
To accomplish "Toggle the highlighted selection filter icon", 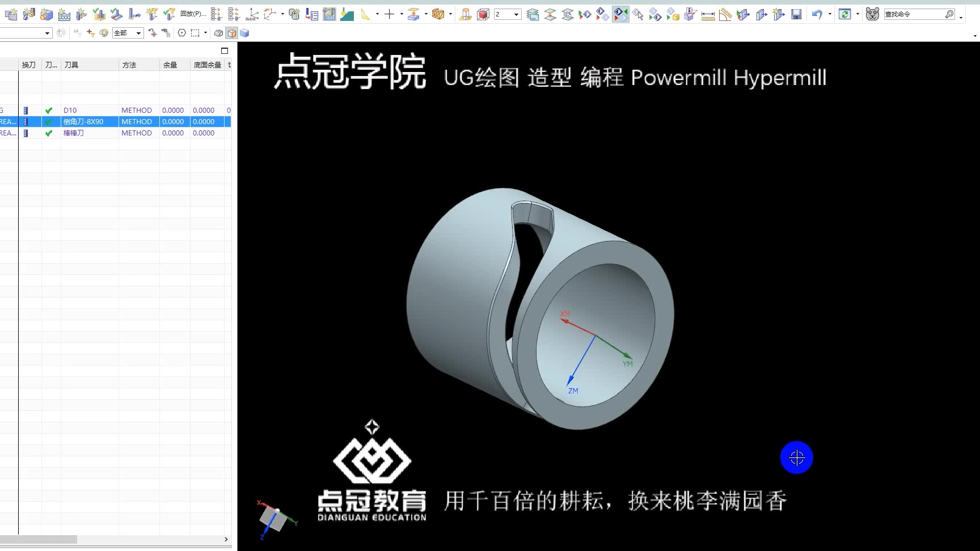I will [620, 14].
